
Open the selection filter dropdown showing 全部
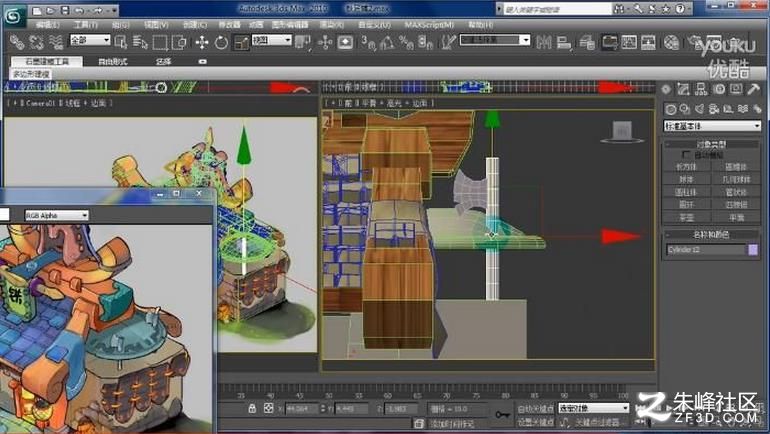pyautogui.click(x=90, y=40)
